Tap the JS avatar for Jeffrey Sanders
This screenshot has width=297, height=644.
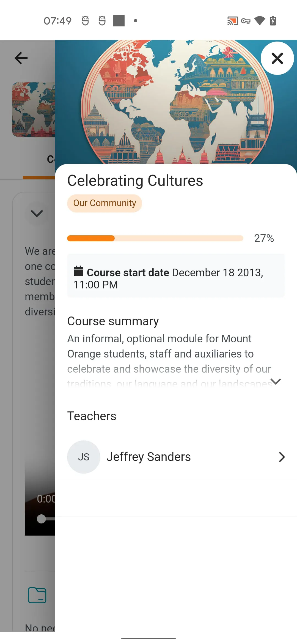click(83, 457)
